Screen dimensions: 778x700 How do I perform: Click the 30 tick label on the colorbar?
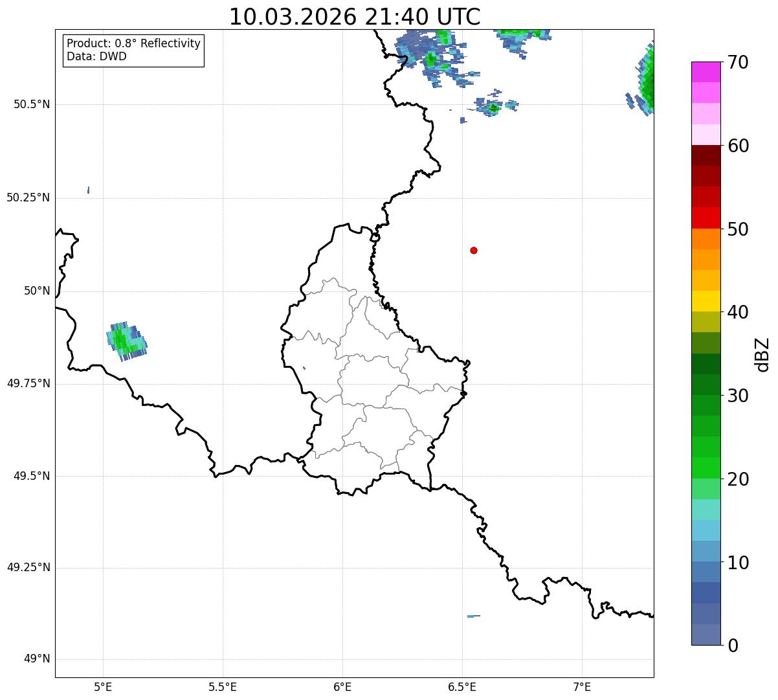[x=738, y=396]
